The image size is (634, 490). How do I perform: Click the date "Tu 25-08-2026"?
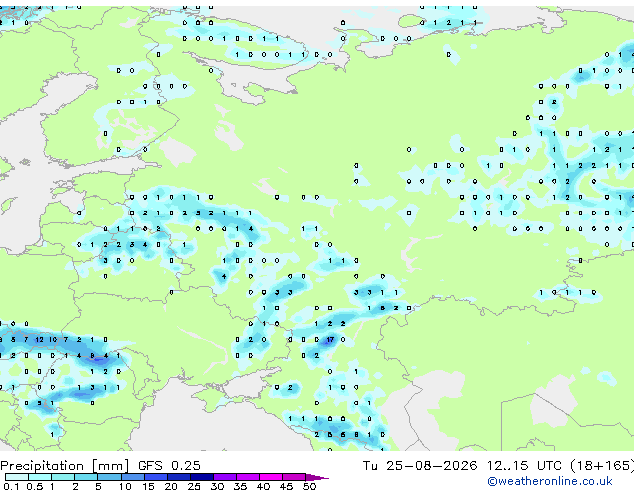tap(420, 466)
